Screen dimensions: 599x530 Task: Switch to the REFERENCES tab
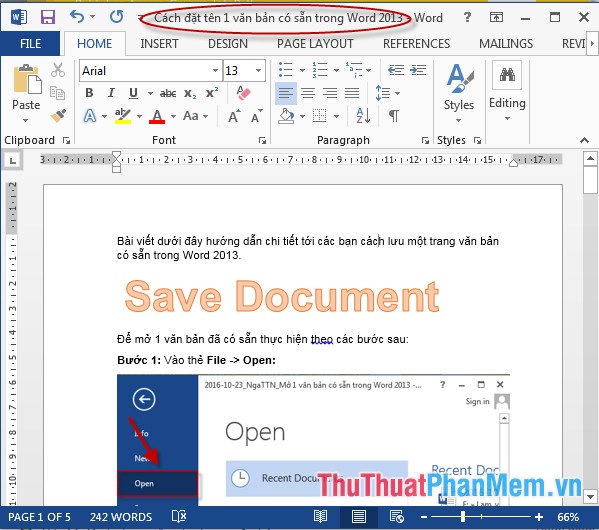click(x=416, y=44)
